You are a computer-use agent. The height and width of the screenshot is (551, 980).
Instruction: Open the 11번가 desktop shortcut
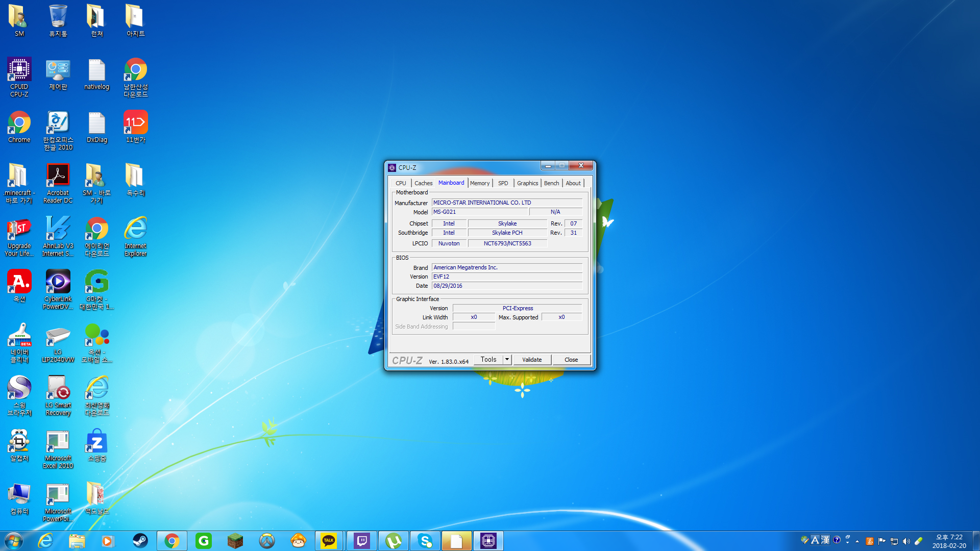pyautogui.click(x=136, y=128)
